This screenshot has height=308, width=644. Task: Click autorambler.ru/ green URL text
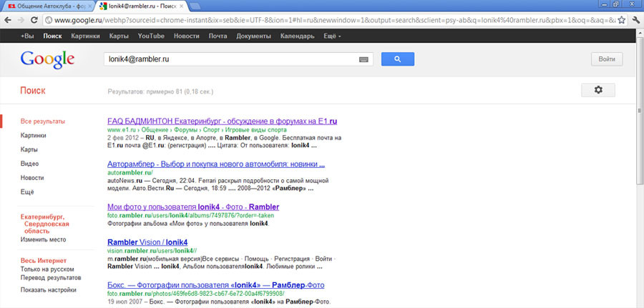(x=130, y=173)
